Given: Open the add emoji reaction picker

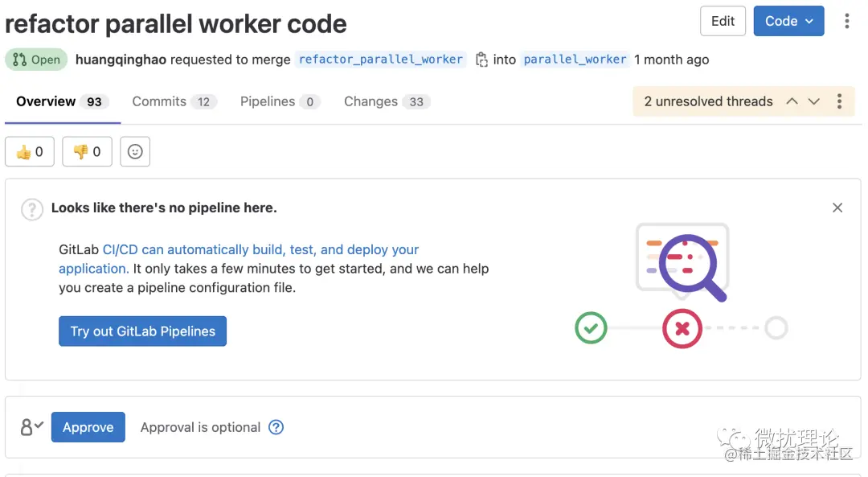Looking at the screenshot, I should pyautogui.click(x=135, y=152).
